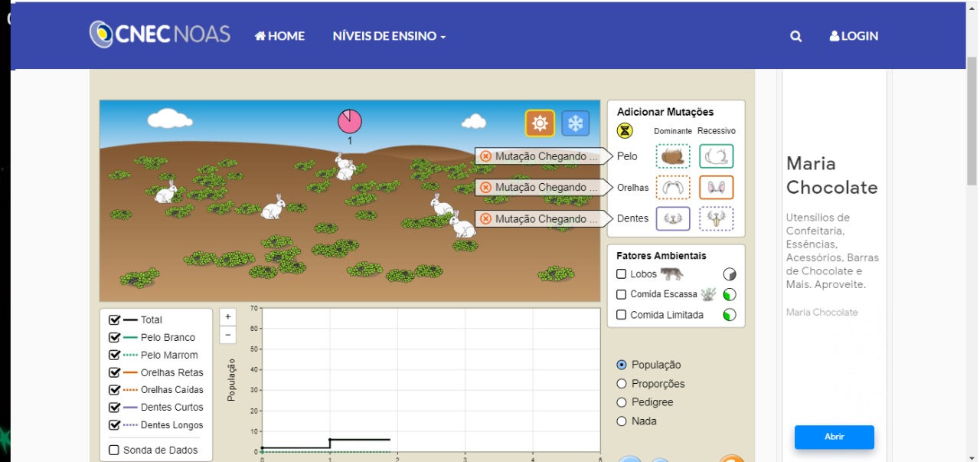Zoom in the population graph
This screenshot has height=462, width=980.
(x=227, y=316)
